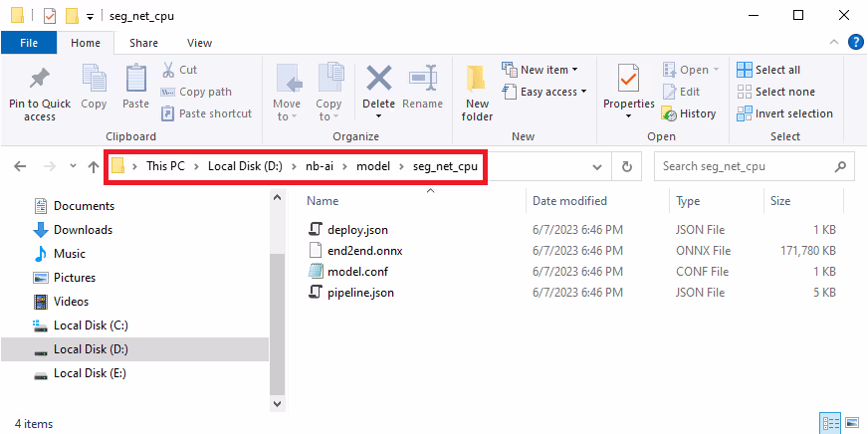Open Local Disk (C:) in navigation pane
The image size is (868, 434).
click(x=81, y=325)
